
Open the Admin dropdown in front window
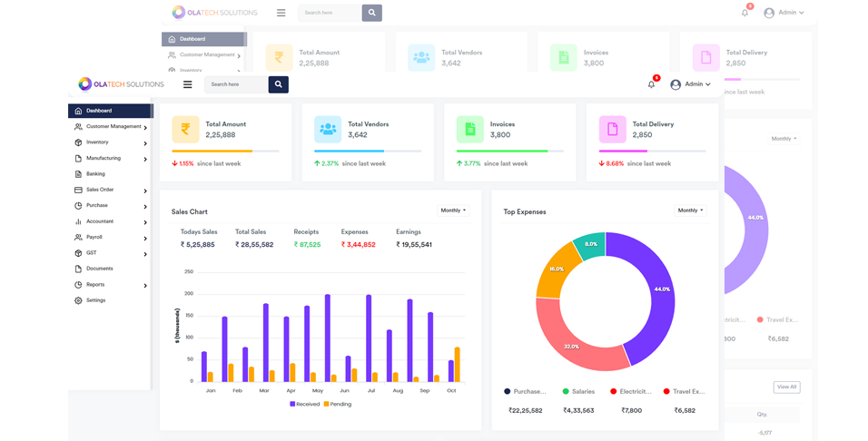(x=697, y=84)
